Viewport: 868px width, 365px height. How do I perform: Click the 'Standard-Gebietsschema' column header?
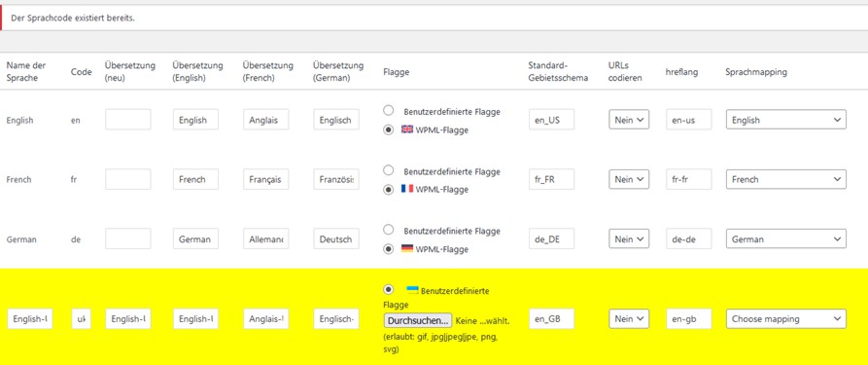(x=557, y=72)
